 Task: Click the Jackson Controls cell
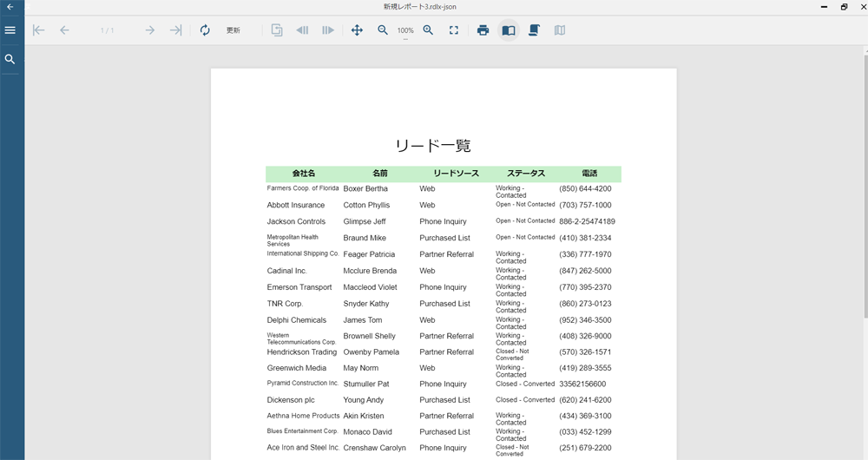pos(296,221)
